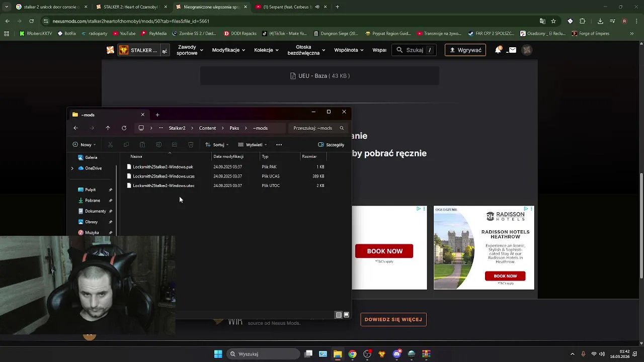Image resolution: width=644 pixels, height=362 pixels.
Task: Select Locksmith2Stalker2-Windows.pak file
Action: 163,167
